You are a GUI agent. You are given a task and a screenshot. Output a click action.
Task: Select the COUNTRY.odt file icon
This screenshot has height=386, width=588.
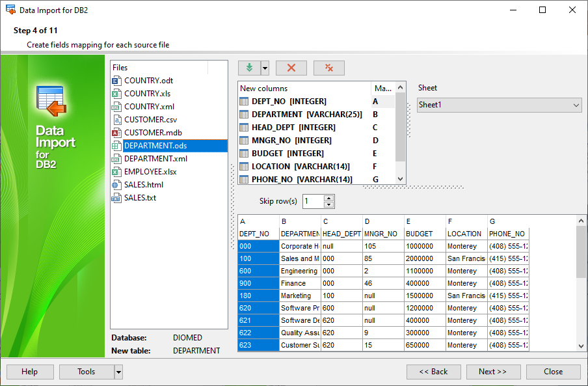(x=116, y=81)
